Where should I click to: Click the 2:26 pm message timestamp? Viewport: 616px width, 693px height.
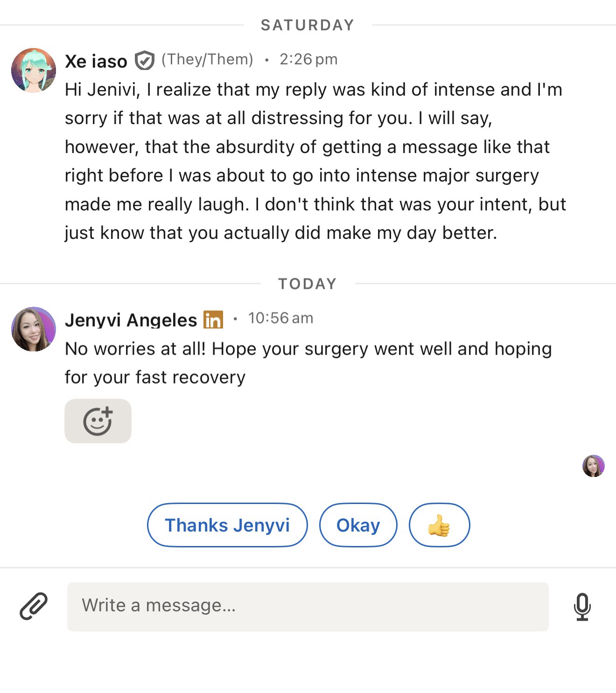[308, 59]
